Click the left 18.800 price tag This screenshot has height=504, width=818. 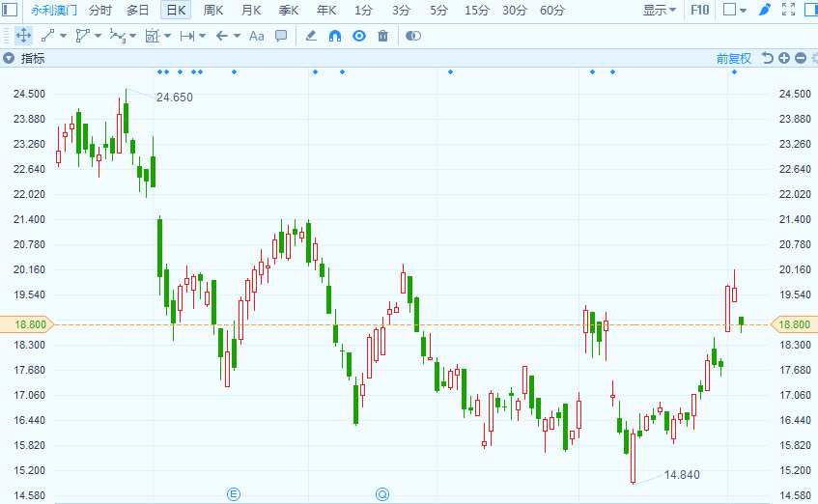coord(27,324)
